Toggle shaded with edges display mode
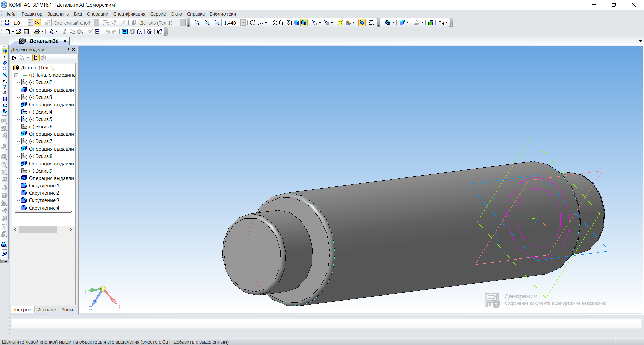644x345 pixels. [304, 23]
